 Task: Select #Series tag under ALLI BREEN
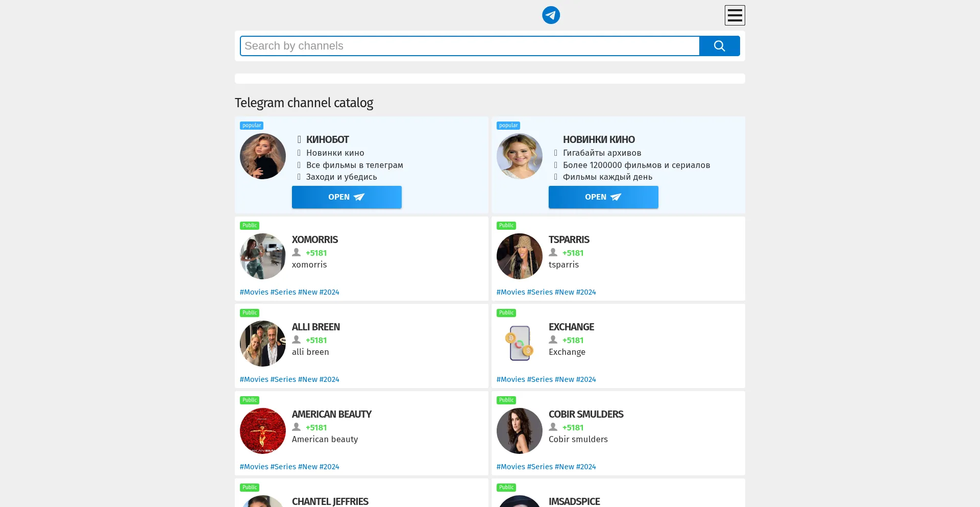[283, 379]
